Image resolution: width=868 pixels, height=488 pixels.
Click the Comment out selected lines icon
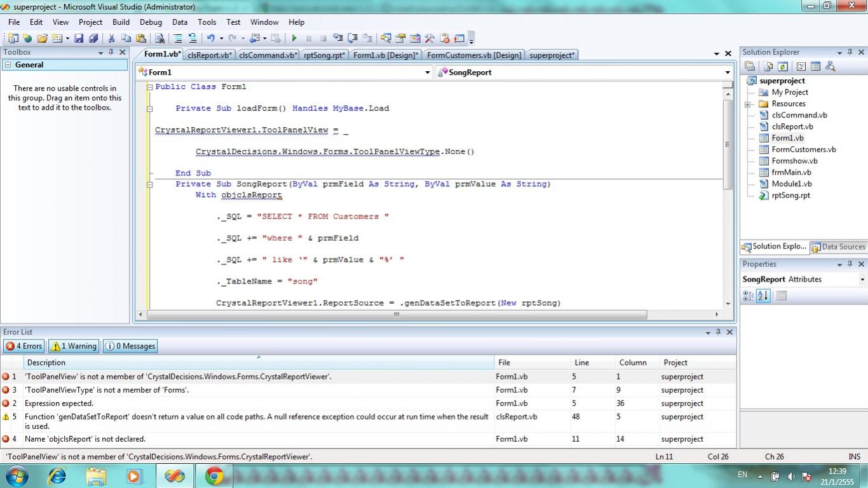(178, 38)
